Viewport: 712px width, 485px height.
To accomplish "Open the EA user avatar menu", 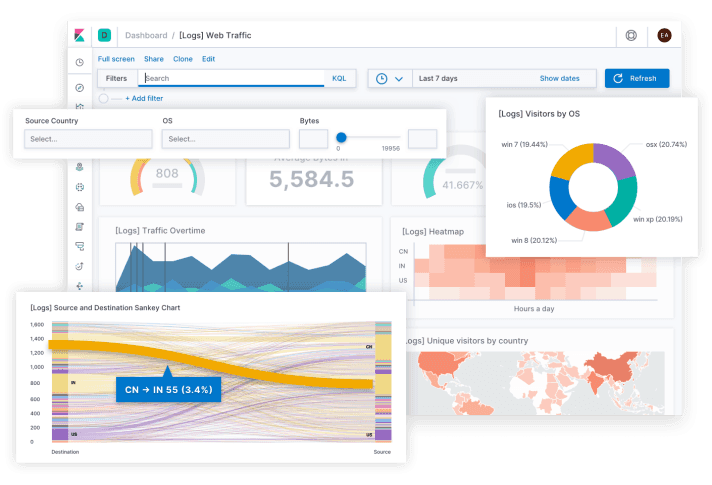I will [x=664, y=35].
